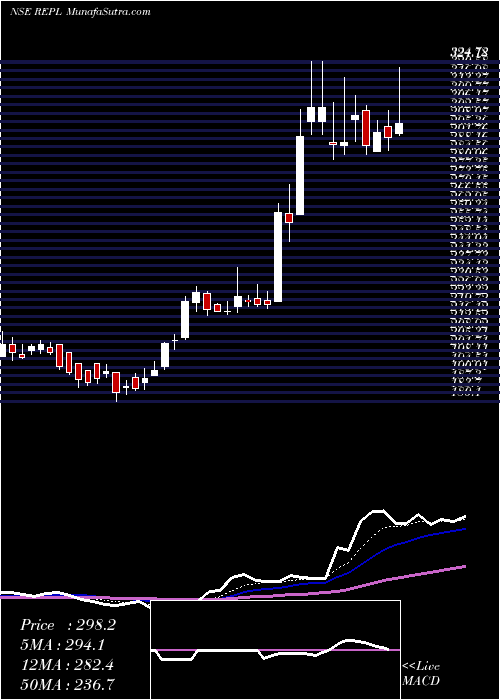Image resolution: width=500 pixels, height=700 pixels.
Task: Click the 324.78 top price label
Action: pyautogui.click(x=469, y=54)
